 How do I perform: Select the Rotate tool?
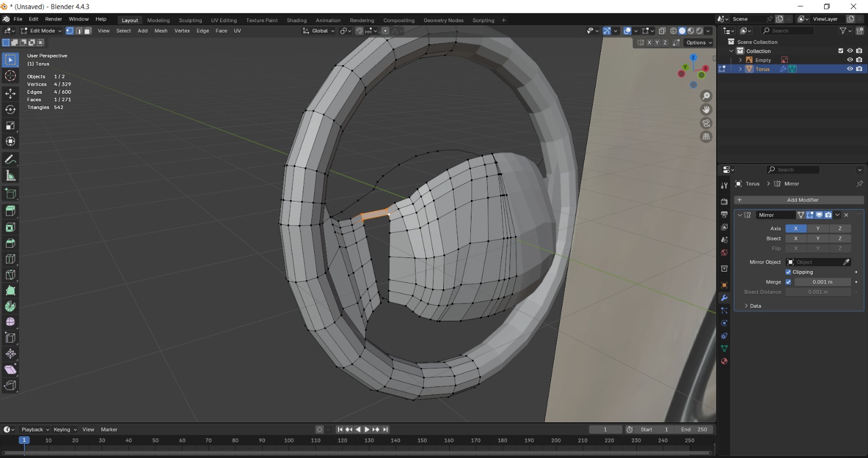10,109
